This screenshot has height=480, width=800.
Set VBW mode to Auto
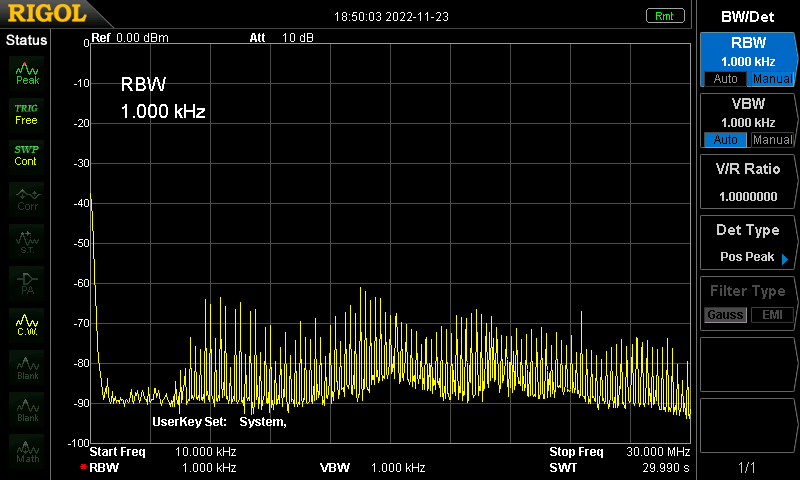point(726,140)
